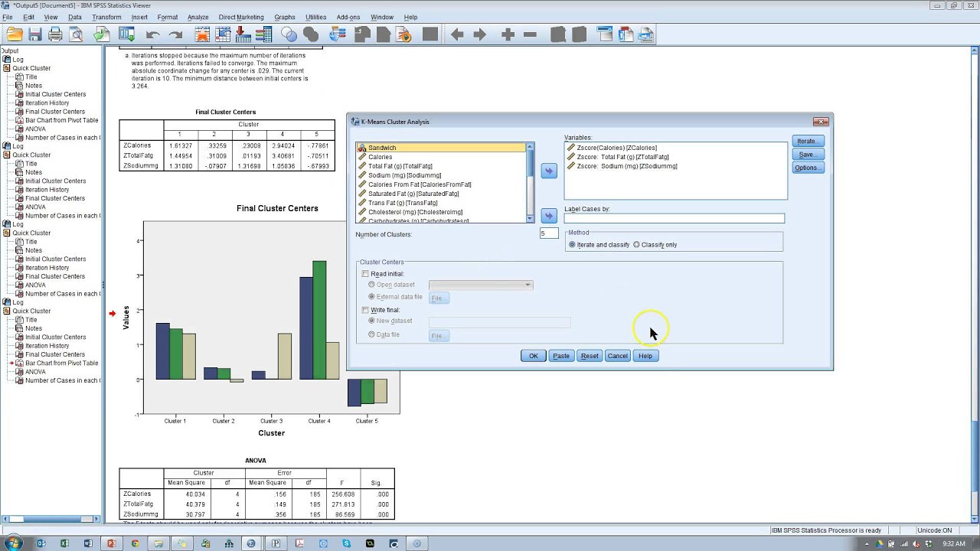The width and height of the screenshot is (980, 551).
Task: Click the Go to Case toolbar icon
Action: 223,34
